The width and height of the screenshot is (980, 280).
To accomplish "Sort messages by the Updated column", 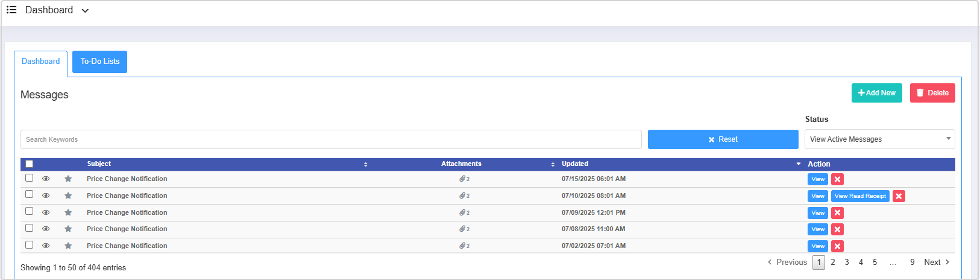I will 575,164.
